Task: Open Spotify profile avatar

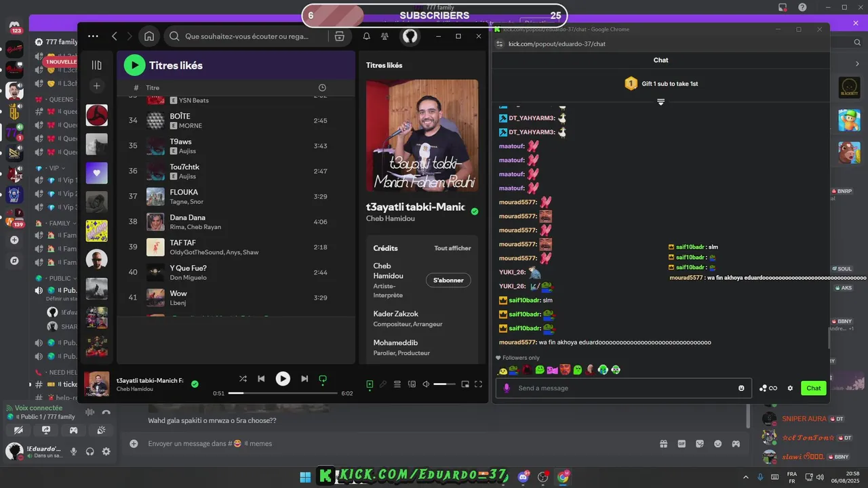Action: (410, 37)
